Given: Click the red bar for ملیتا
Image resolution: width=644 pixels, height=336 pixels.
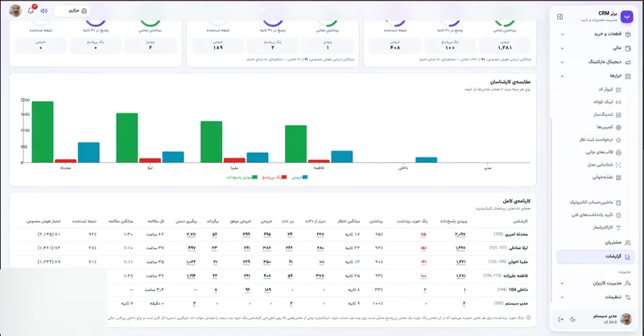Looking at the screenshot, I should point(234,161).
